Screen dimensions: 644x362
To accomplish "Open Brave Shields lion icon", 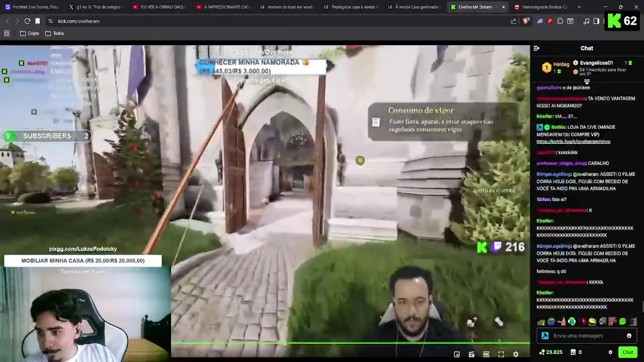I will (526, 21).
